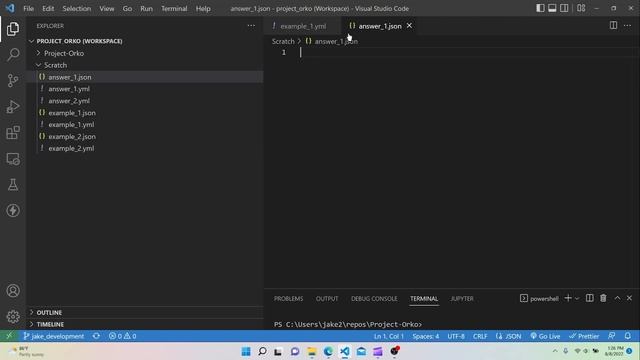640x360 pixels.
Task: Split the terminal pane
Action: pos(590,298)
